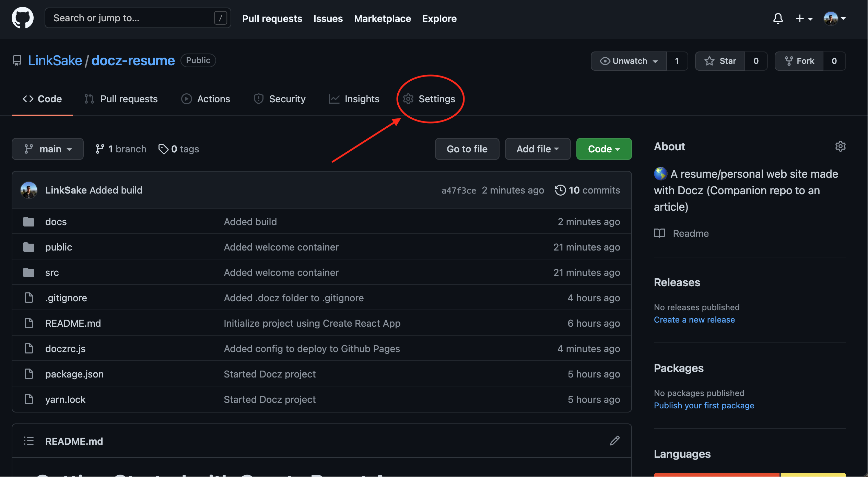The image size is (868, 477).
Task: Open the main branch selector
Action: tap(48, 149)
